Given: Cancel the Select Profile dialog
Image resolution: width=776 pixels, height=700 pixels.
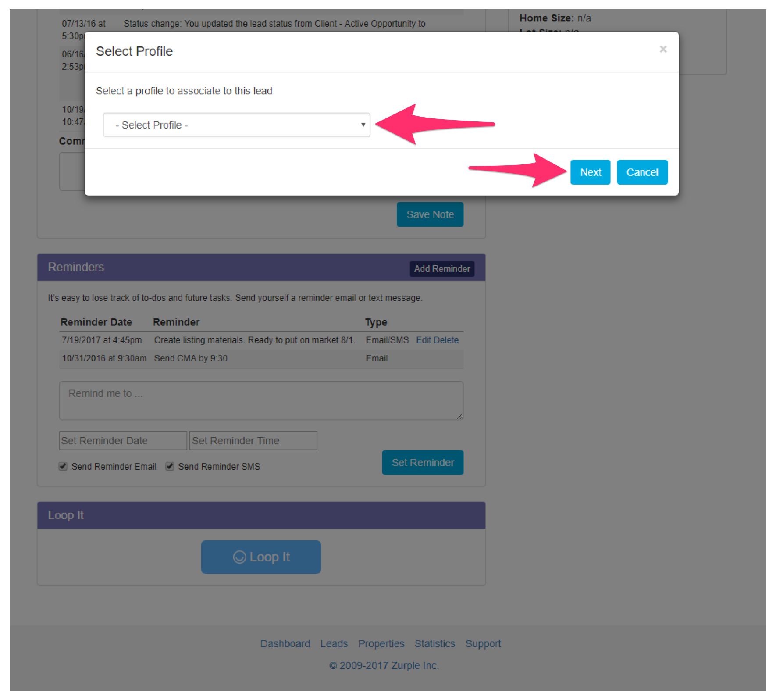Looking at the screenshot, I should click(x=642, y=172).
